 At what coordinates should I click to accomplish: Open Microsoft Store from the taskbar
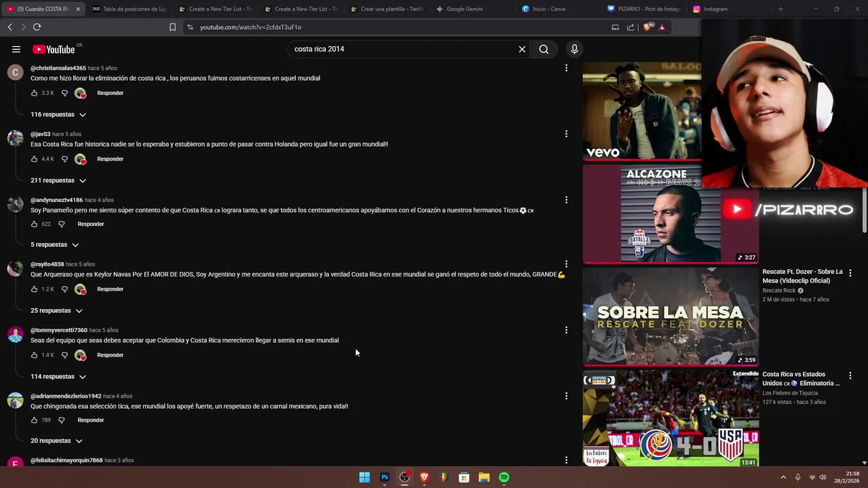(464, 477)
